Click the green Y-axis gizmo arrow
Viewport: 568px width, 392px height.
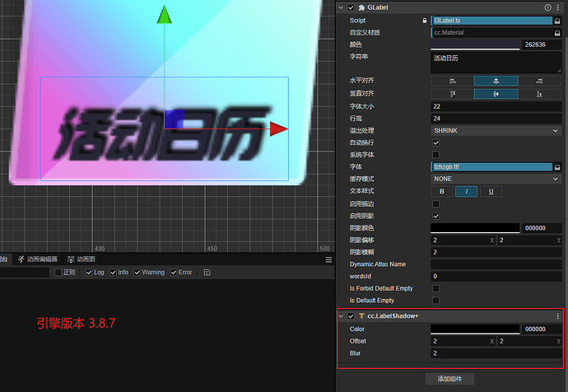tap(165, 15)
